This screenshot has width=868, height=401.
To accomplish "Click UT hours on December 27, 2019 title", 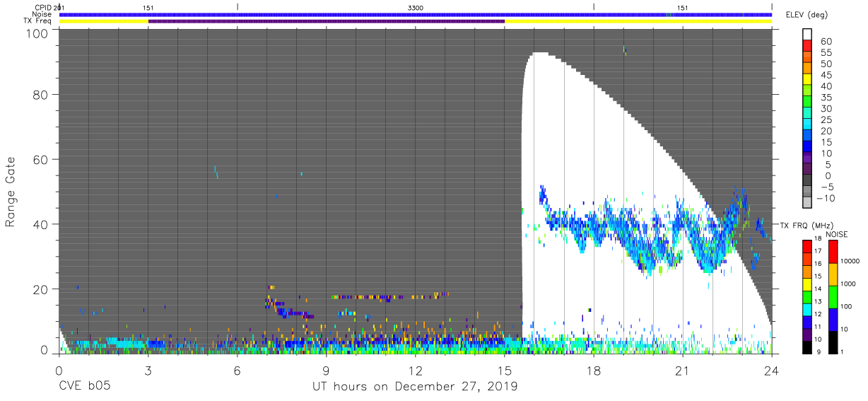I will [x=415, y=387].
